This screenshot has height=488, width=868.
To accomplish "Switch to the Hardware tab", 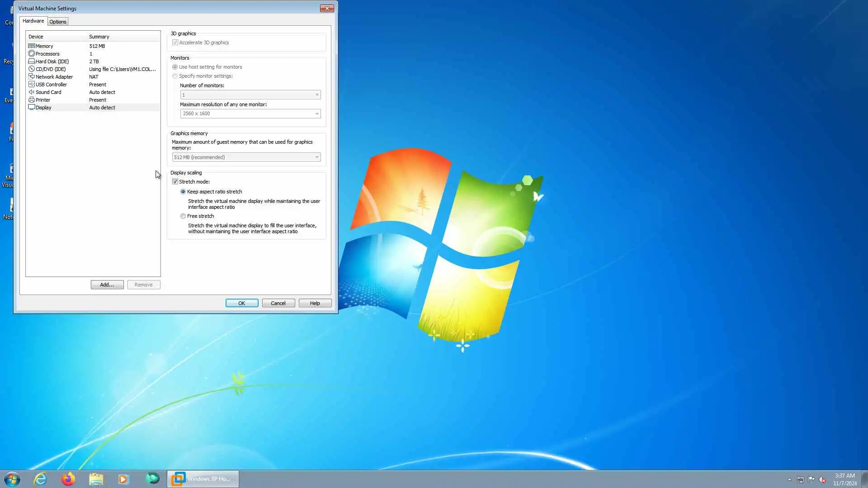I will point(33,21).
